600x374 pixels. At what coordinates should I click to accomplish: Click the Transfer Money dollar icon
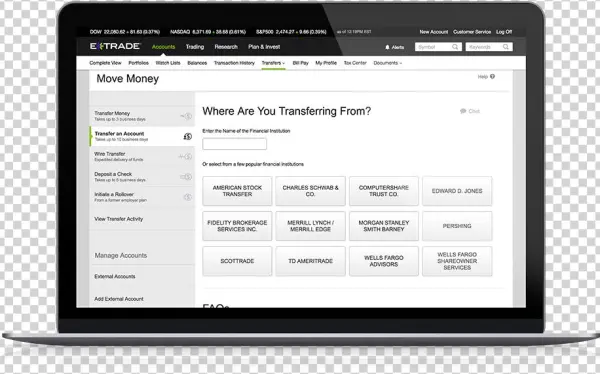coord(186,116)
